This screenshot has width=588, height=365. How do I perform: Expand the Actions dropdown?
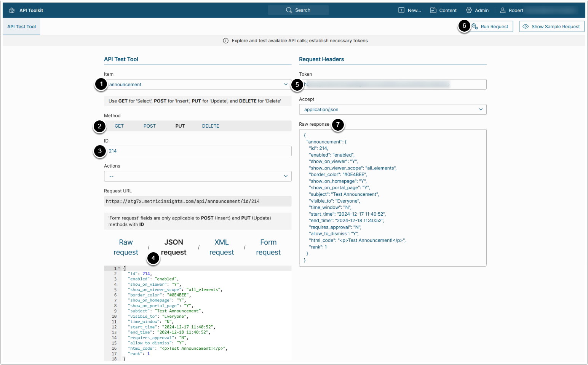pos(198,176)
